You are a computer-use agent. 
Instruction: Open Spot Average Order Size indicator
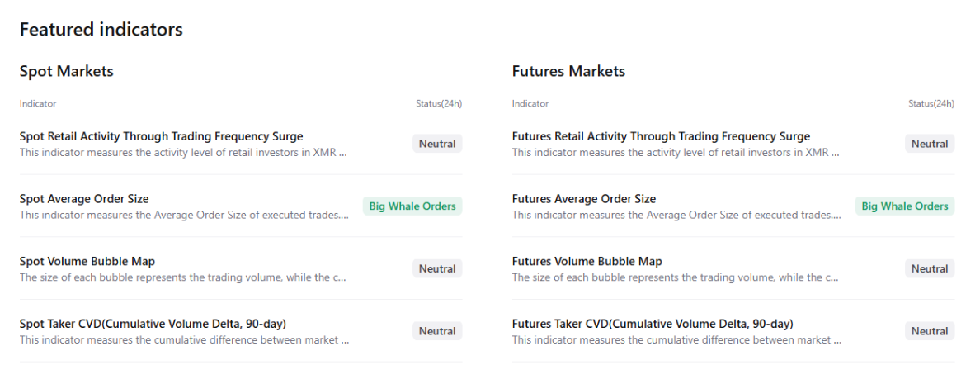tap(84, 199)
